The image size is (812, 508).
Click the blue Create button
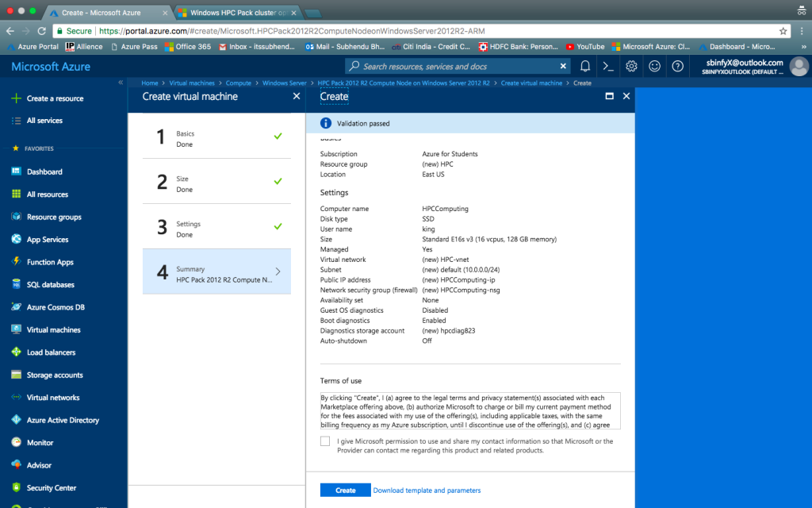click(x=346, y=490)
